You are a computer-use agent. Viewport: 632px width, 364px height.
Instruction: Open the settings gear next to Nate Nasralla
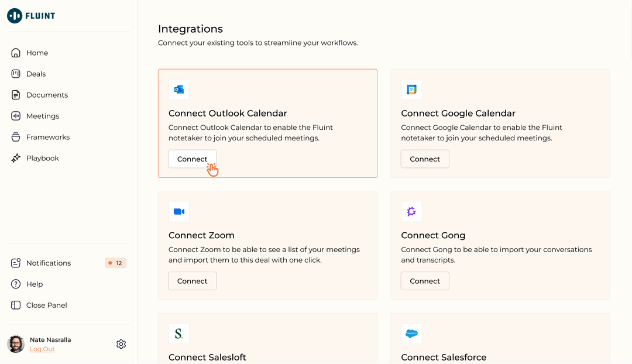click(x=121, y=344)
